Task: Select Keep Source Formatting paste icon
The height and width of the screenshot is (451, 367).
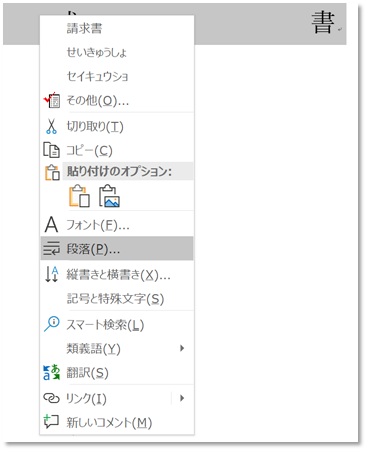Action: (79, 196)
